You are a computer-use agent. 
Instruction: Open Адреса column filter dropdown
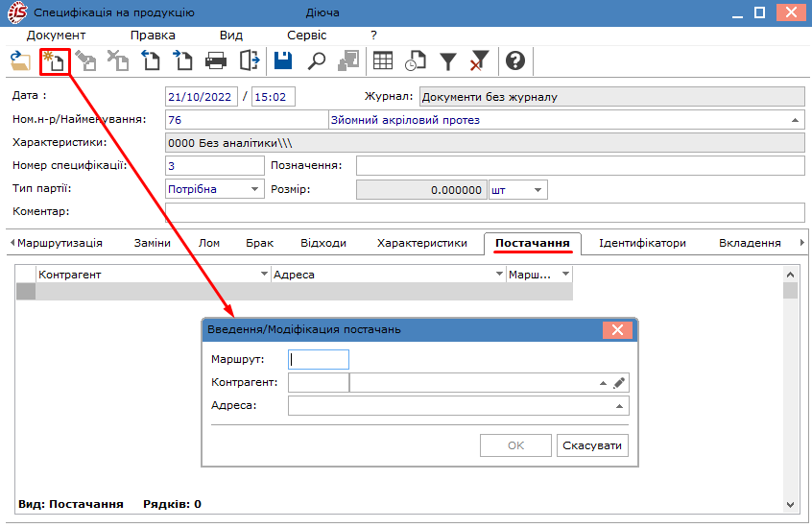[x=499, y=275]
